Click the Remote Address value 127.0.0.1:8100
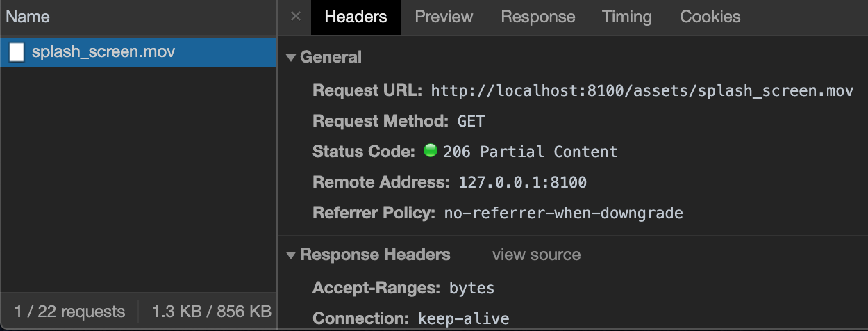This screenshot has height=331, width=868. coord(522,183)
